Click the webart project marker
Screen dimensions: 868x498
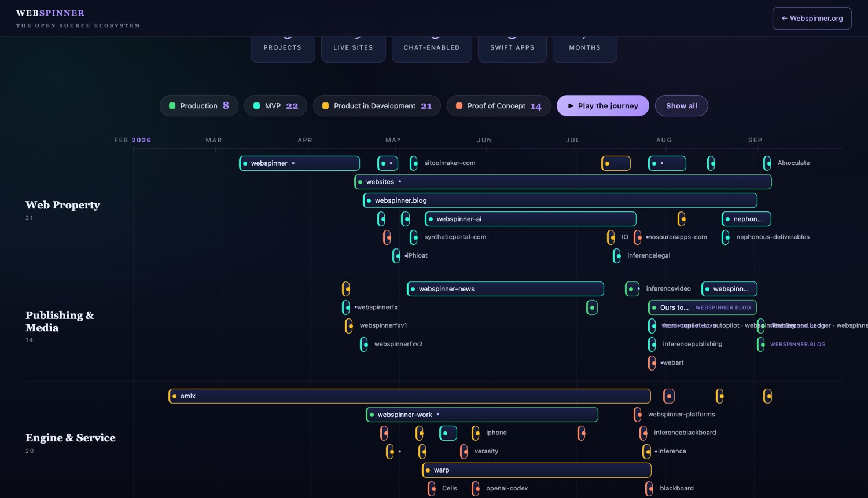(x=652, y=363)
